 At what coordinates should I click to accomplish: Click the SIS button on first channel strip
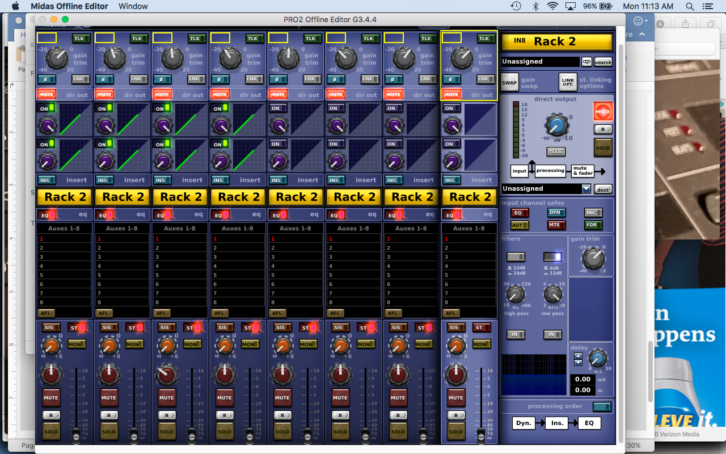(x=50, y=328)
